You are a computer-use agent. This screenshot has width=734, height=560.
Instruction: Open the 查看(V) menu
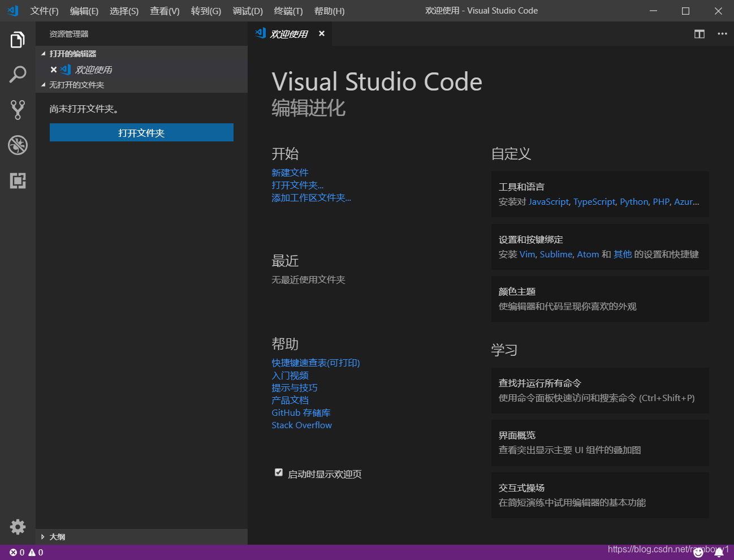coord(165,11)
